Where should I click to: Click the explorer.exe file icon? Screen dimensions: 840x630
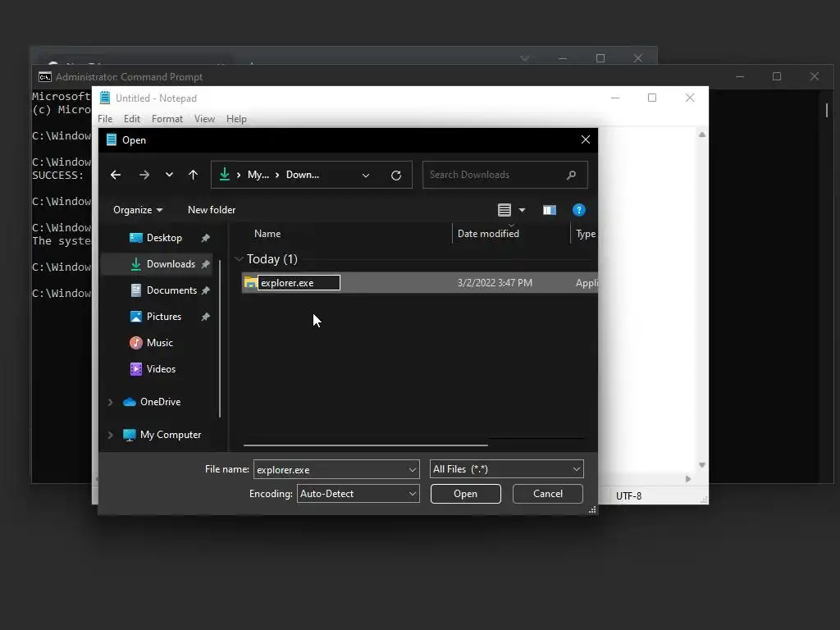249,282
